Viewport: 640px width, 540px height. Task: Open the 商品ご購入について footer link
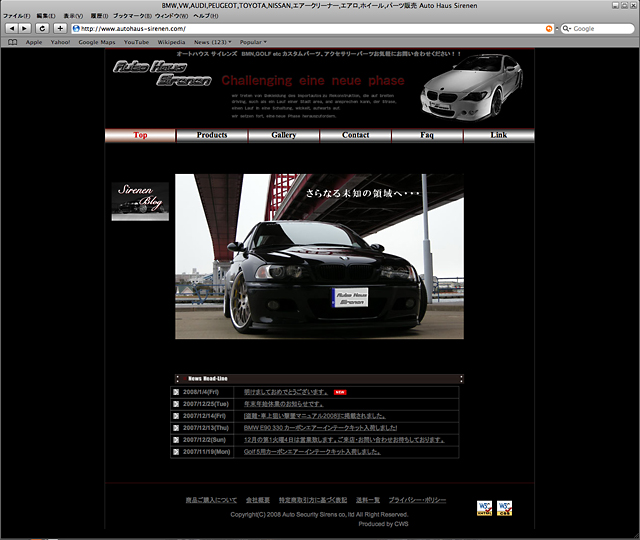coord(211,500)
